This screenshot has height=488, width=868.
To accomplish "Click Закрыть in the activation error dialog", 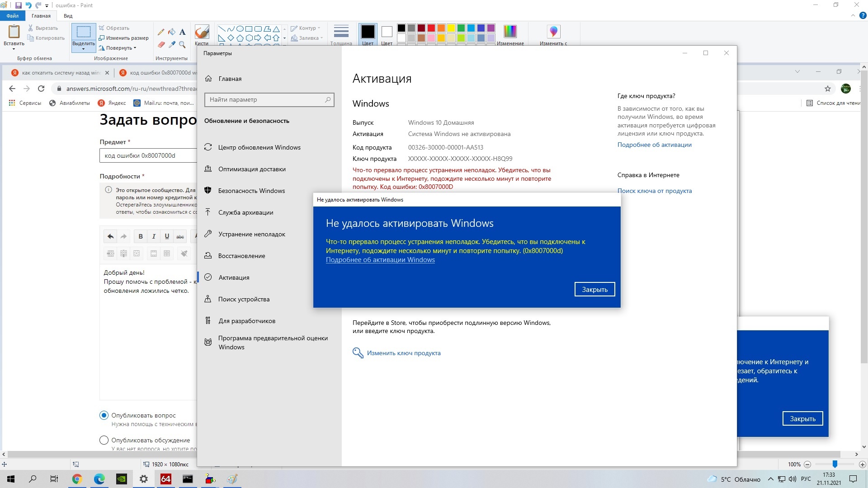I will click(594, 289).
